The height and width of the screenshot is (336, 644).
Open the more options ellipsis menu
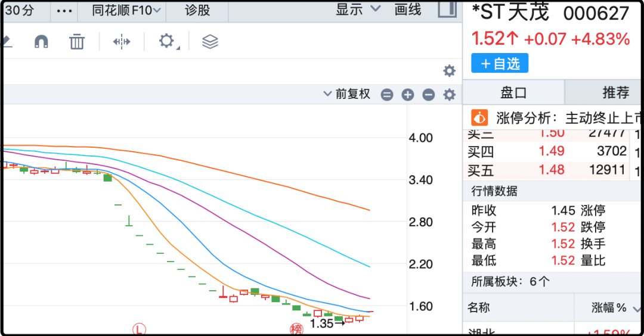pos(64,11)
